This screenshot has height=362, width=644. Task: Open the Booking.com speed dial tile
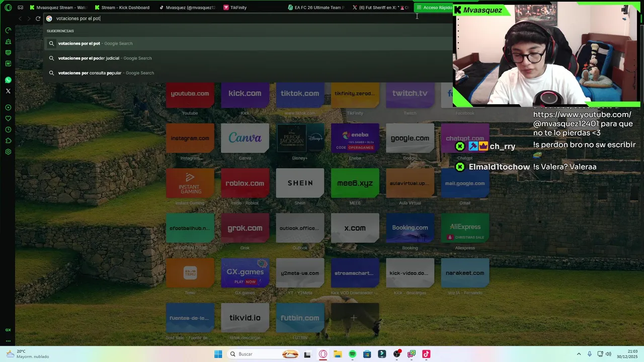coord(410,228)
